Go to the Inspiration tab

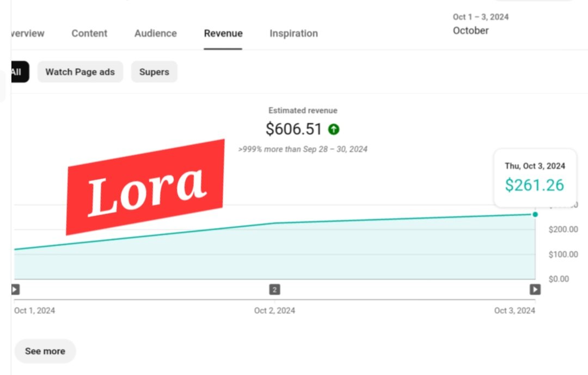[293, 33]
